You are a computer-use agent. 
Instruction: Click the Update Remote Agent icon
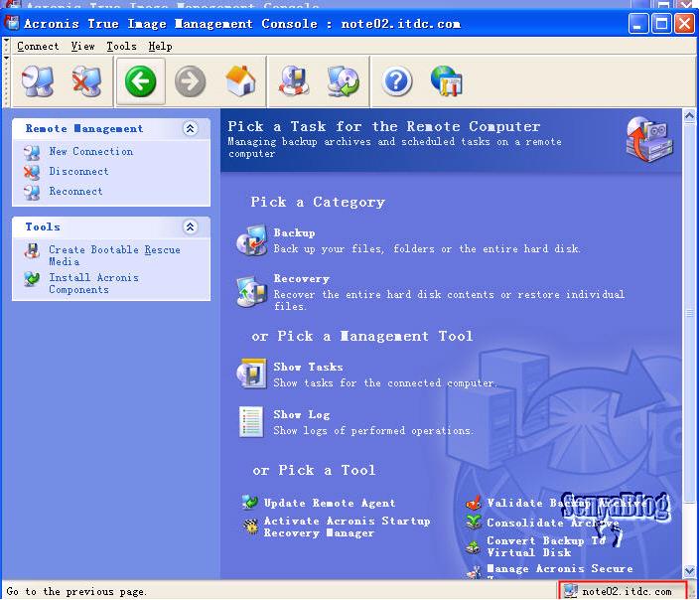click(x=250, y=503)
